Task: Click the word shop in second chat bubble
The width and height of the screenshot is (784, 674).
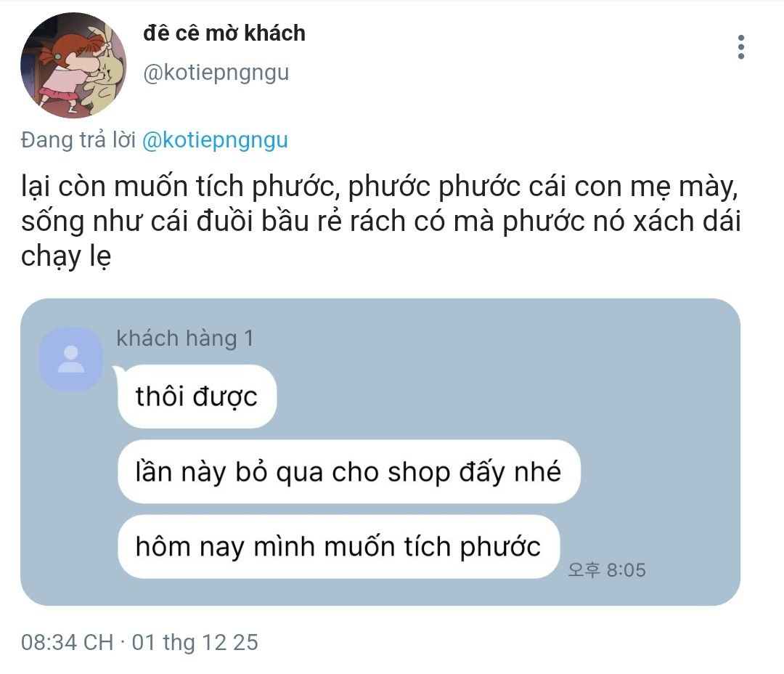Action: pyautogui.click(x=419, y=473)
